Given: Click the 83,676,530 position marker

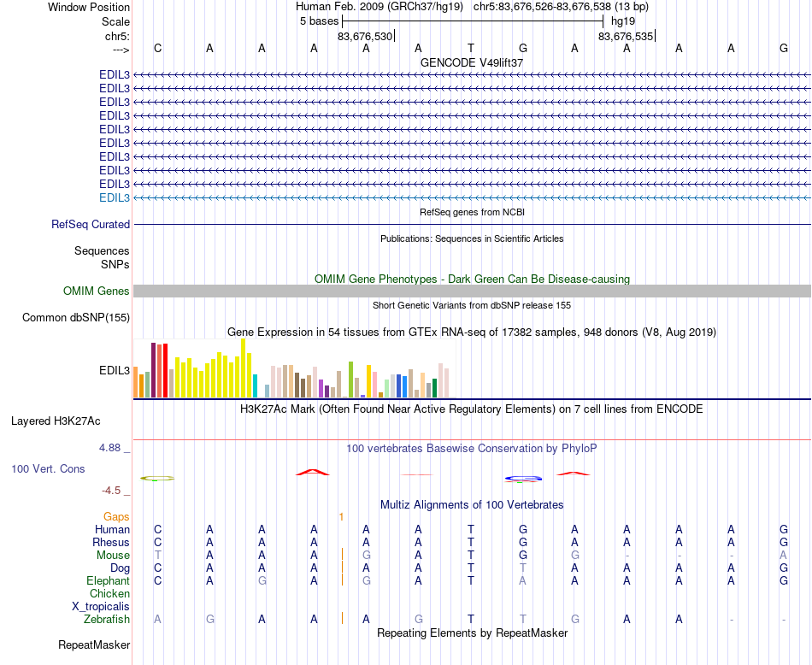Looking at the screenshot, I should click(365, 36).
